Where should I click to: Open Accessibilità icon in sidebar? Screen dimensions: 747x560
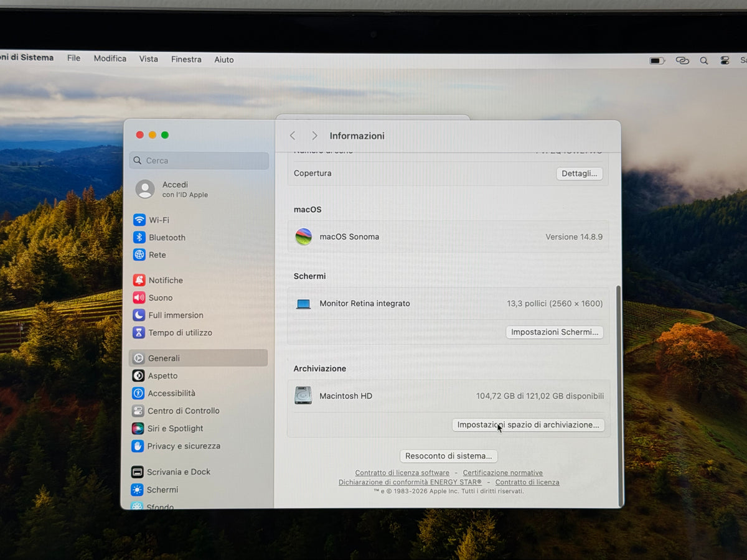(x=138, y=393)
